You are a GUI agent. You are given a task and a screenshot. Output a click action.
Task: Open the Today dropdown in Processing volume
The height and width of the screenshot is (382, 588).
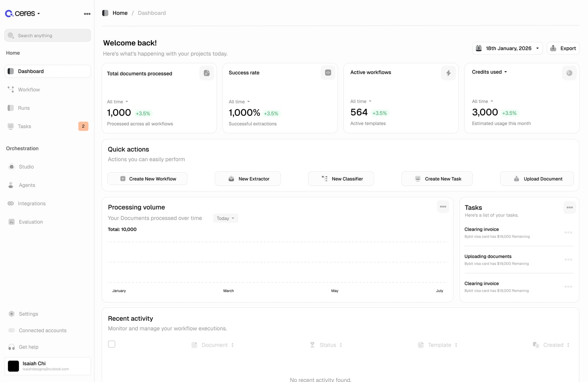click(225, 218)
